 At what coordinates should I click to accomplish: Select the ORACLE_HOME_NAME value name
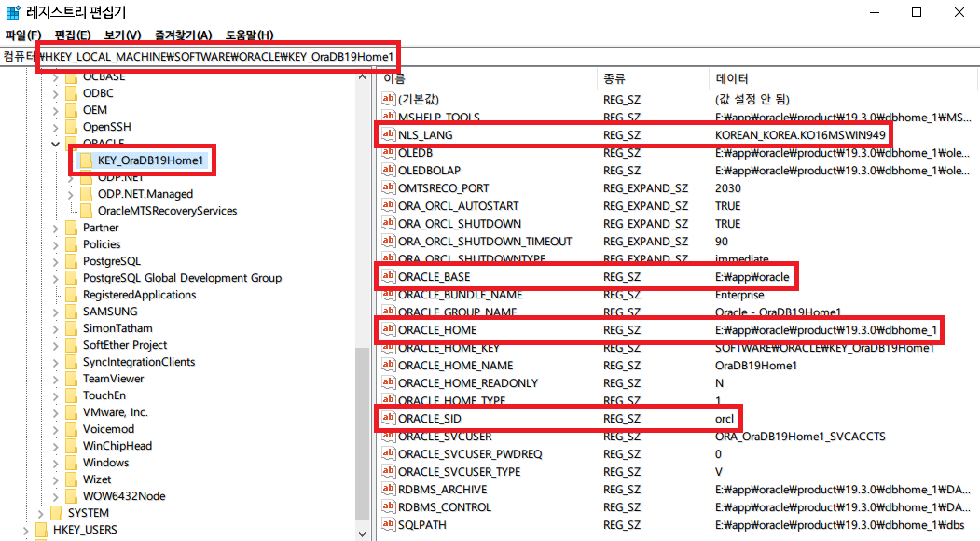456,366
